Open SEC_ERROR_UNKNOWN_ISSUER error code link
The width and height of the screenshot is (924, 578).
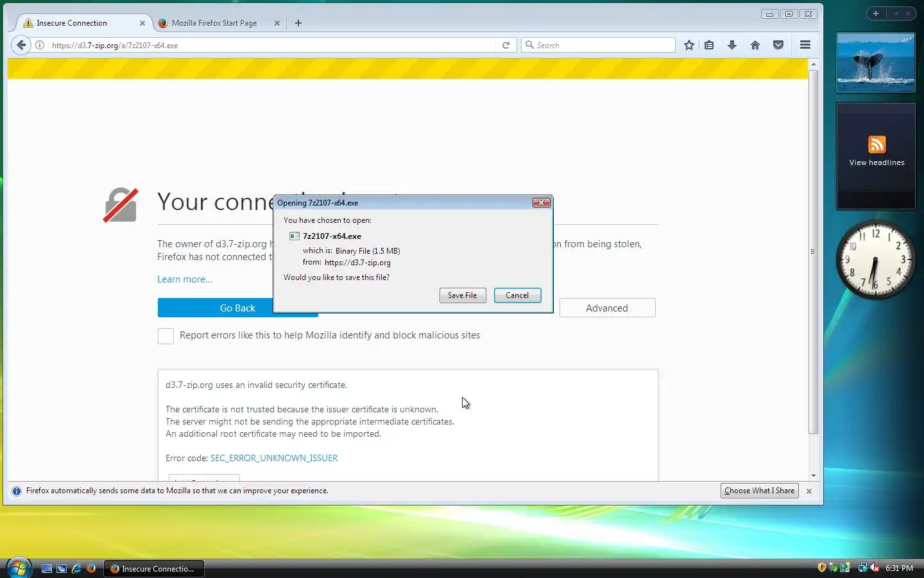click(x=274, y=458)
